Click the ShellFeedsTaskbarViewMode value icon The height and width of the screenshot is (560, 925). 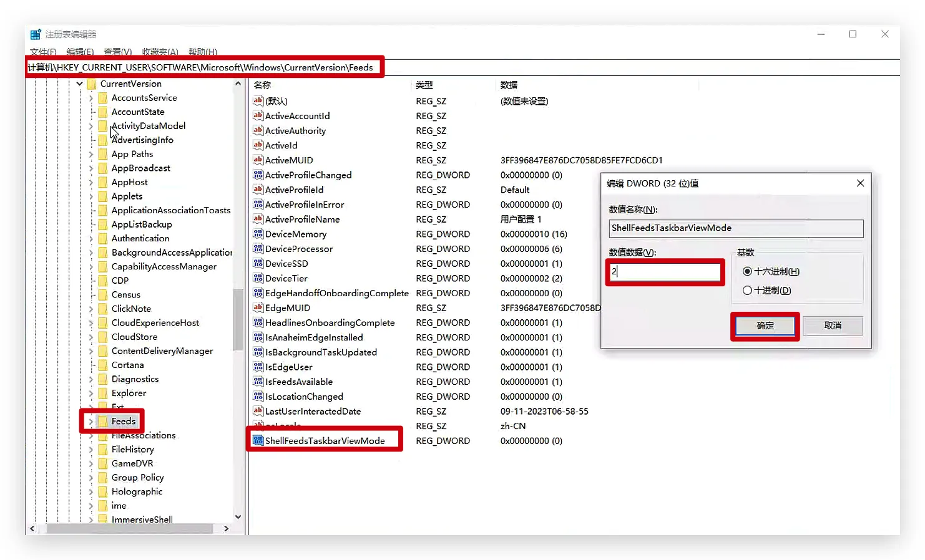click(258, 440)
